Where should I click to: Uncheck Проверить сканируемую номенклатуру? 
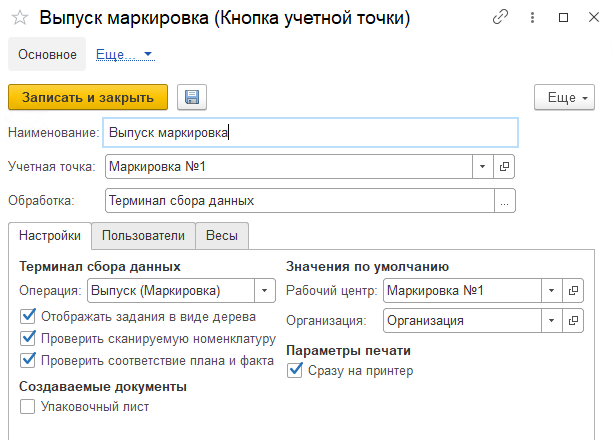(28, 338)
